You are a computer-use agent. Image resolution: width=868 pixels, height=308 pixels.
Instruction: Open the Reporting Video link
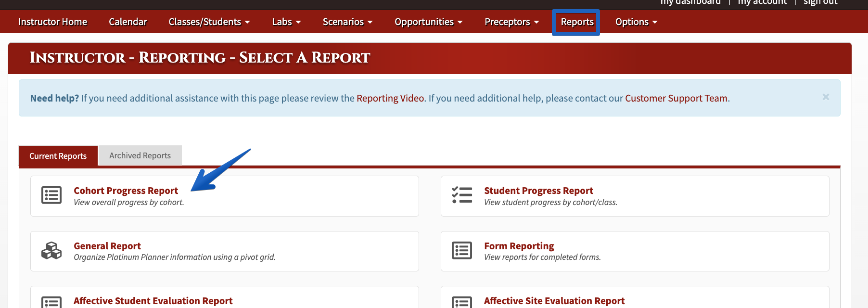pyautogui.click(x=390, y=98)
